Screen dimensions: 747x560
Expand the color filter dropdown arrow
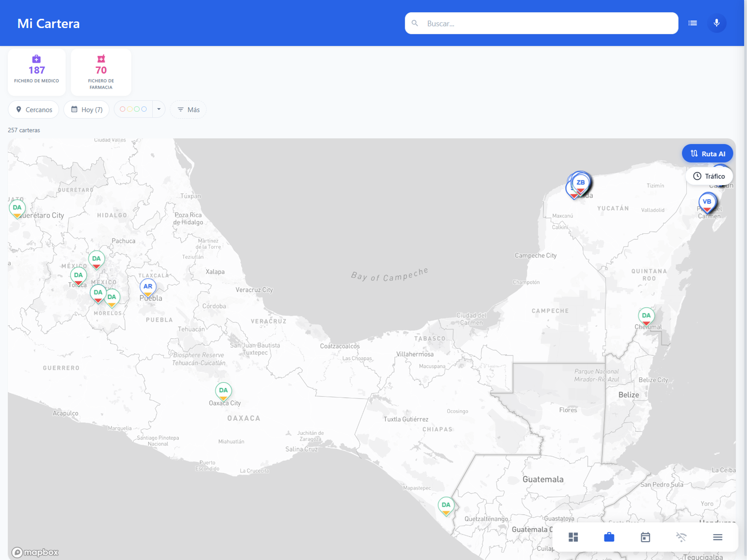[x=159, y=109]
